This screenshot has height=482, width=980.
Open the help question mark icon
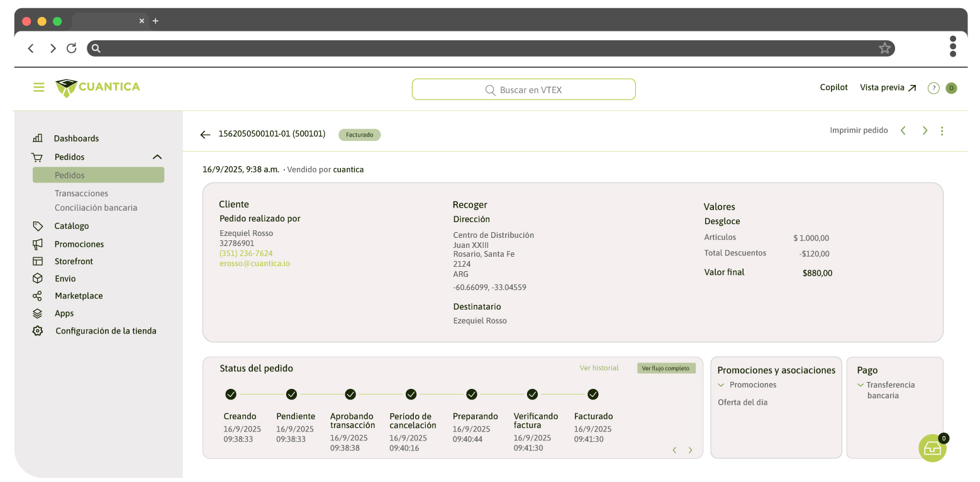(x=933, y=88)
